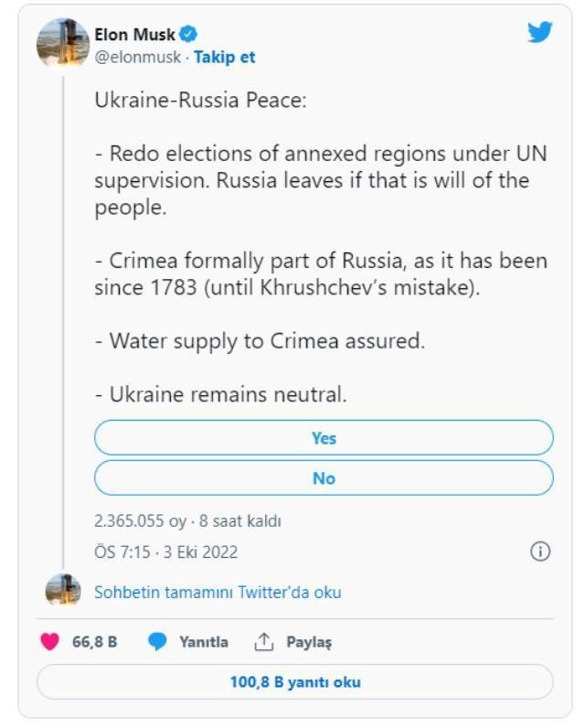Click the blue verified badge

(189, 35)
